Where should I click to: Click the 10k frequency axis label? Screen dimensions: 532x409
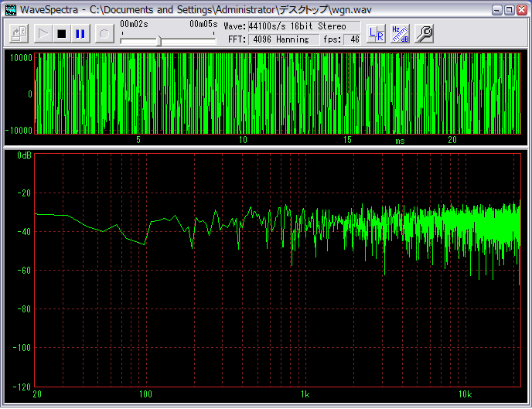[465, 394]
